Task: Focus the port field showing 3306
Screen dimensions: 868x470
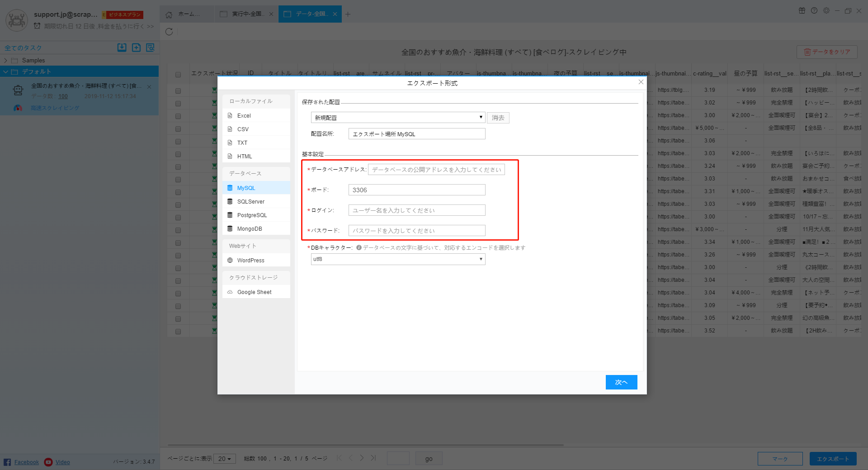Action: [417, 190]
